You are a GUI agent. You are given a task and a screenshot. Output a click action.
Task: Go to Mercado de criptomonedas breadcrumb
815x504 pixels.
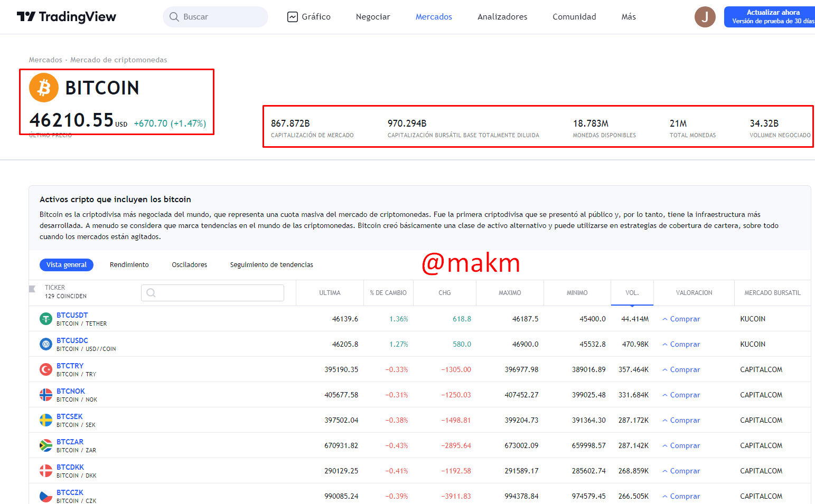click(x=119, y=60)
